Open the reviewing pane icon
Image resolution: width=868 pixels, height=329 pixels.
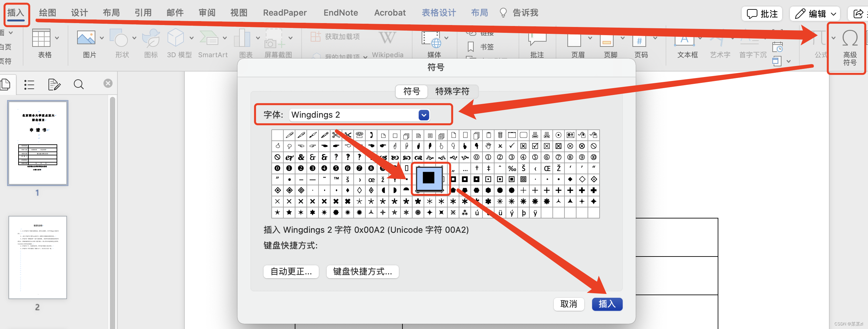coord(54,84)
